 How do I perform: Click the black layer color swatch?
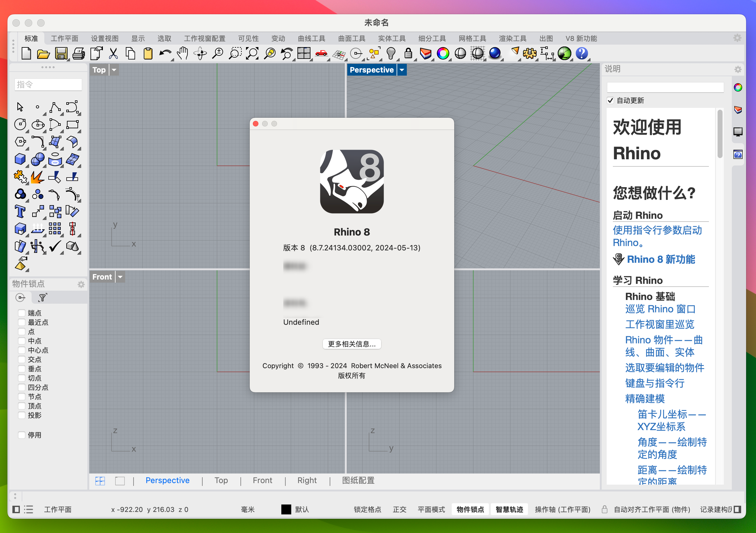pos(286,509)
